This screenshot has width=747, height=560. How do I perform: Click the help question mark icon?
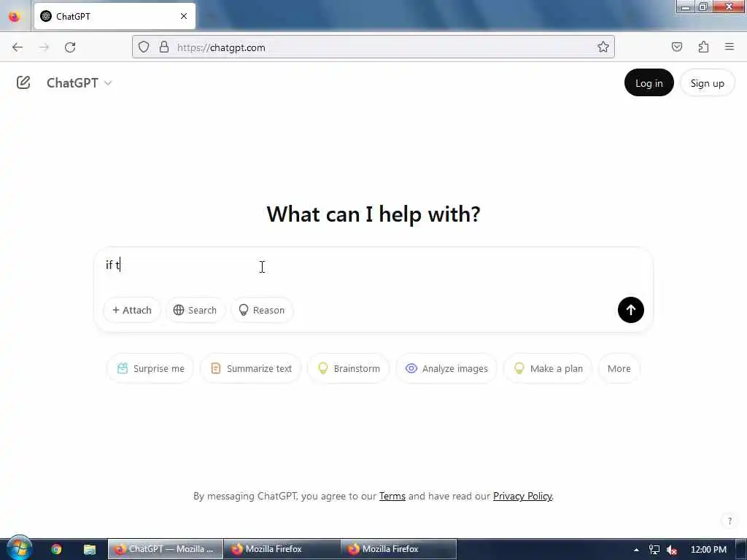click(729, 521)
